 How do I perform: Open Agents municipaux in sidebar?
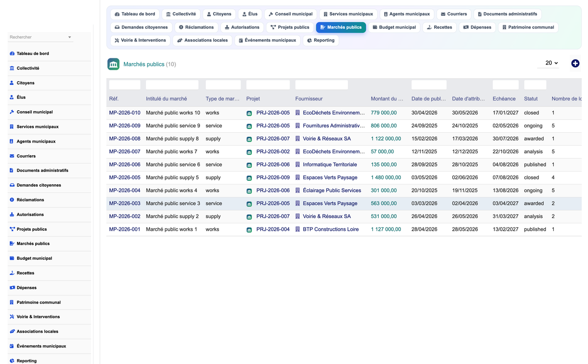click(36, 141)
